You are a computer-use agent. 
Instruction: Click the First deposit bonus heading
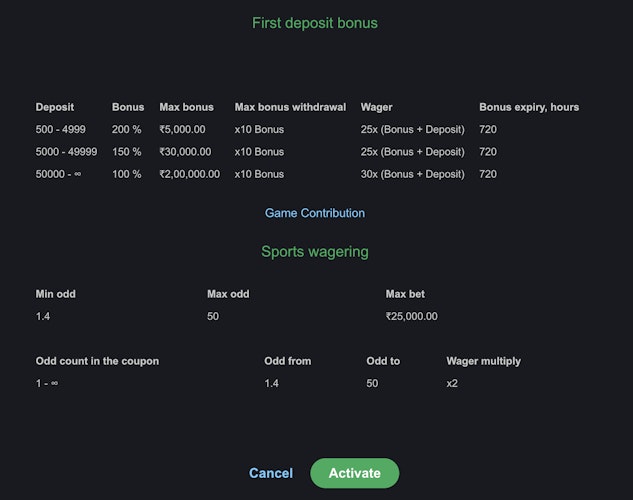coord(315,22)
